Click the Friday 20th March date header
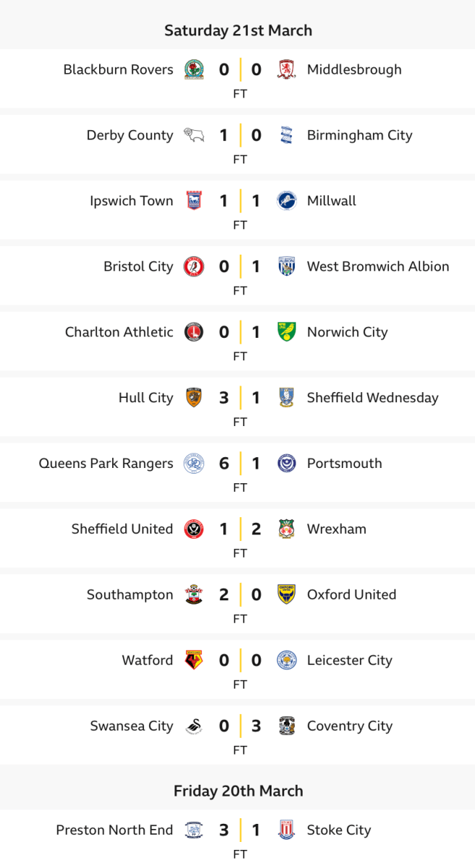The width and height of the screenshot is (475, 868). click(x=238, y=791)
